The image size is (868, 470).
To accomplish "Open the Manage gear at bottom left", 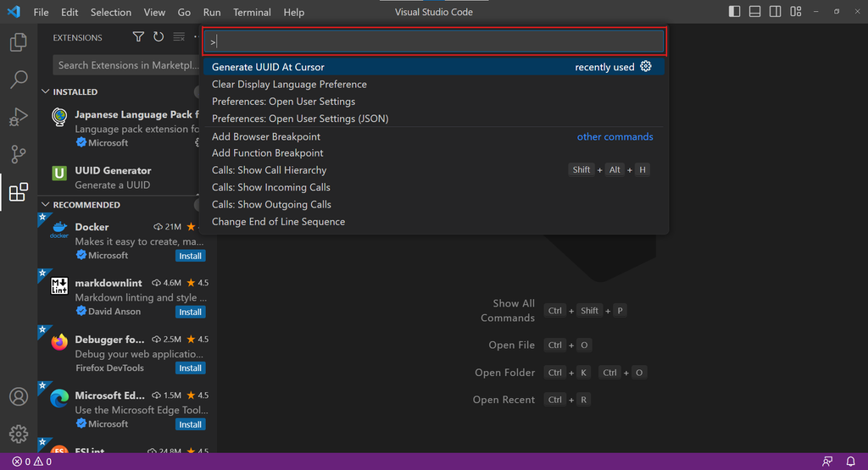I will [18, 434].
